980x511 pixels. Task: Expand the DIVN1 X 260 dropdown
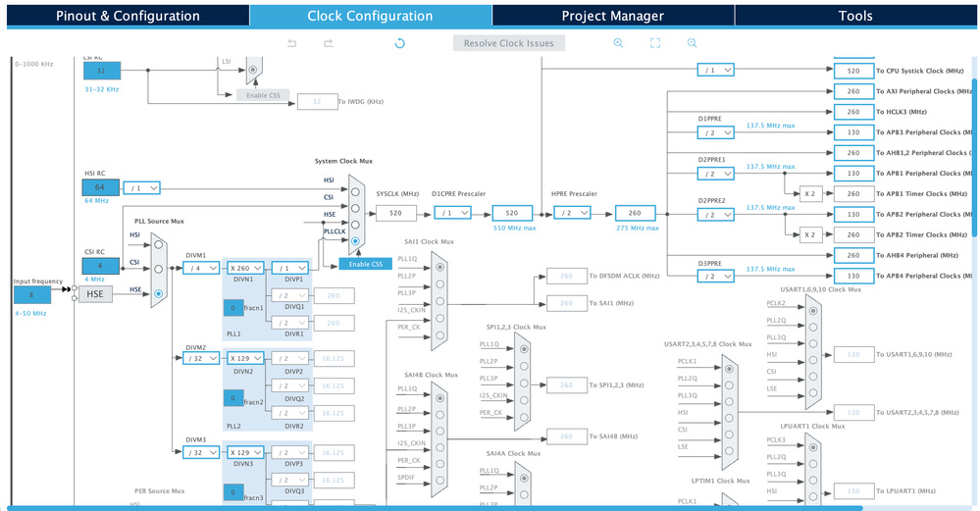[245, 268]
